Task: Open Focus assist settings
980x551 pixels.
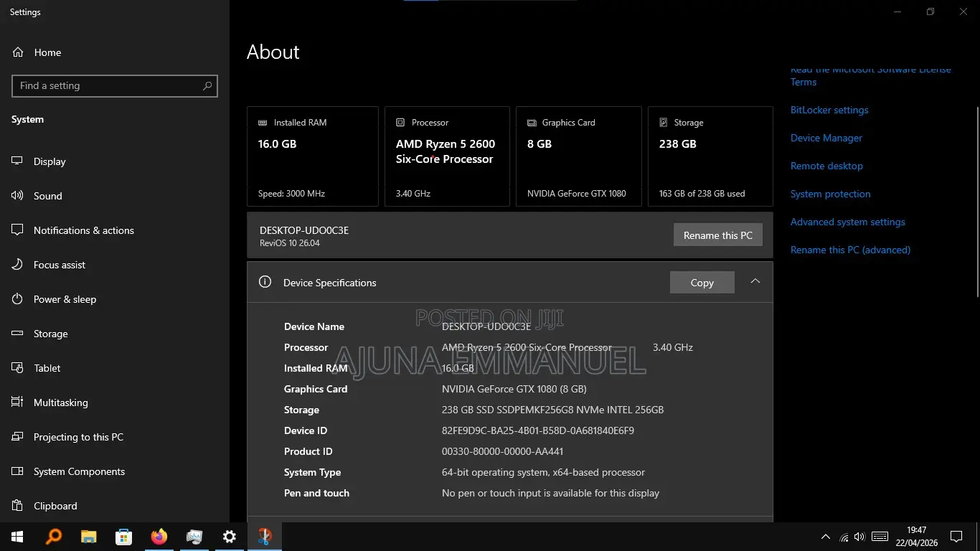Action: 115,265
